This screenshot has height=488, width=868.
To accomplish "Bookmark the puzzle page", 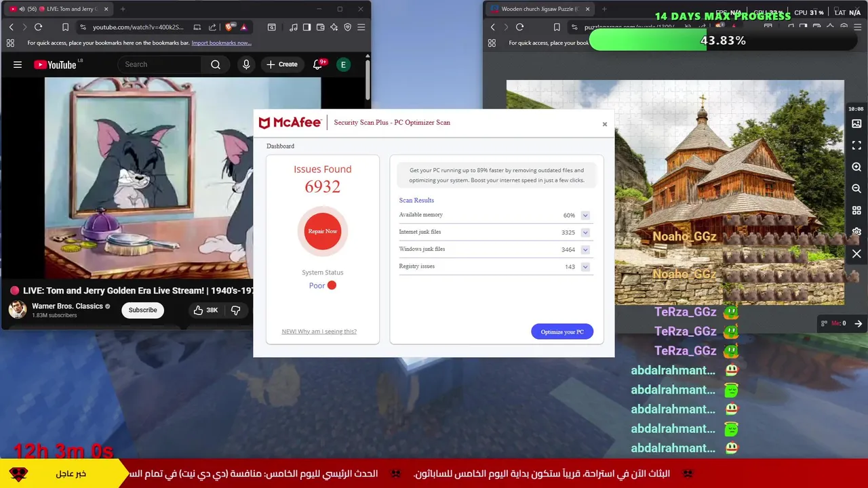I will pos(557,27).
